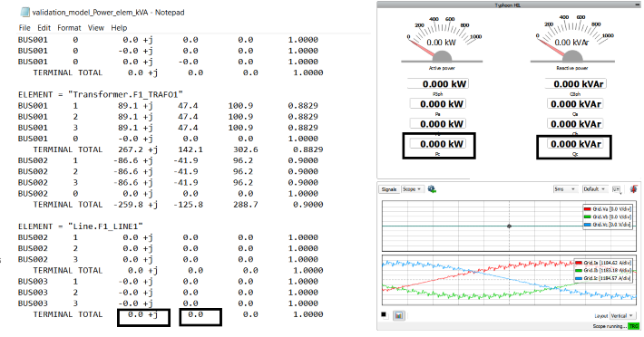Click the chart view icon below the scope
Image resolution: width=644 pixels, height=337 pixels.
(399, 315)
